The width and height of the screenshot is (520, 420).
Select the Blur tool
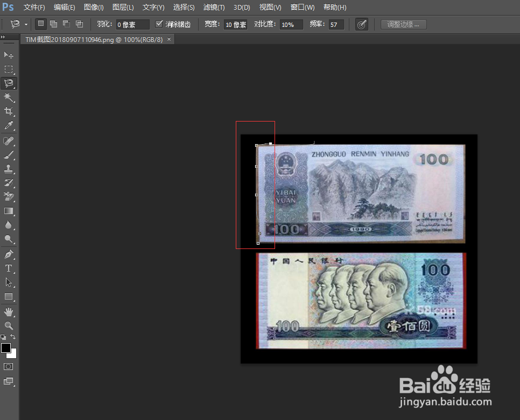[9, 225]
